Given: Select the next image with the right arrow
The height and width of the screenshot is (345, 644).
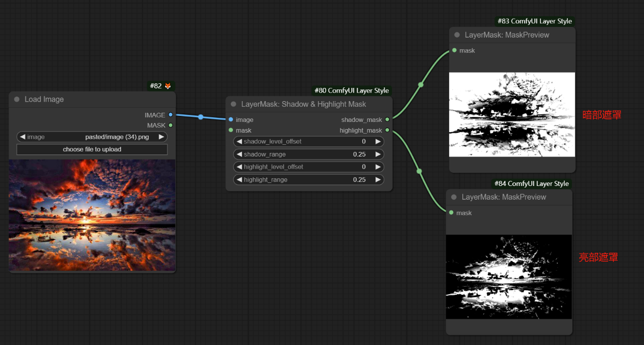Looking at the screenshot, I should (x=161, y=137).
